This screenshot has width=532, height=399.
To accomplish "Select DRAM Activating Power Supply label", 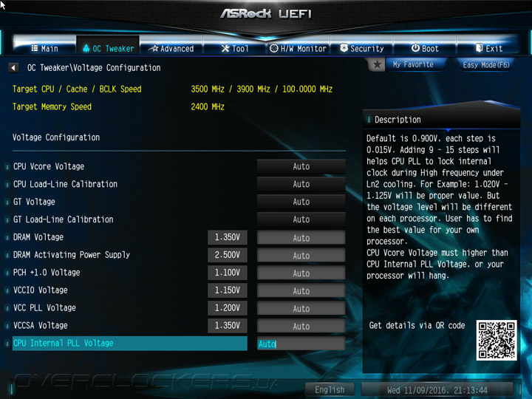I will 71,255.
